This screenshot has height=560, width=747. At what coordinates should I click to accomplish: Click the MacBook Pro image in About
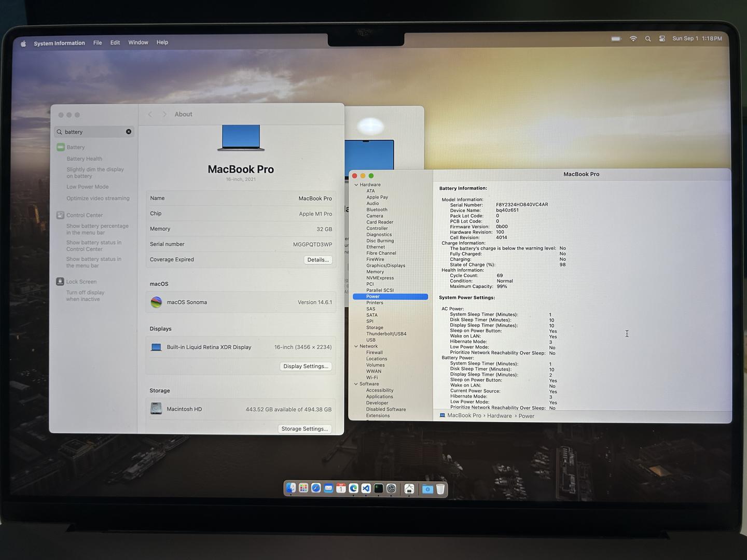click(241, 138)
